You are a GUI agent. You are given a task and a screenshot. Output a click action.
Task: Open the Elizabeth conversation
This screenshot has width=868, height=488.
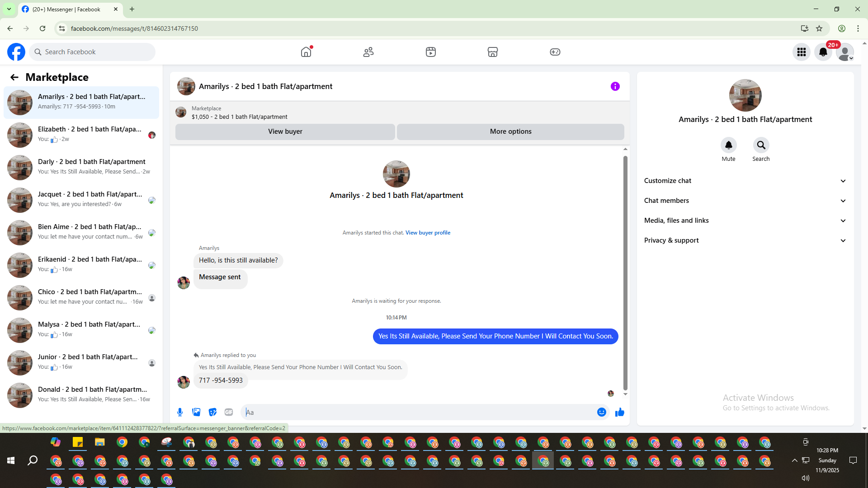point(81,135)
